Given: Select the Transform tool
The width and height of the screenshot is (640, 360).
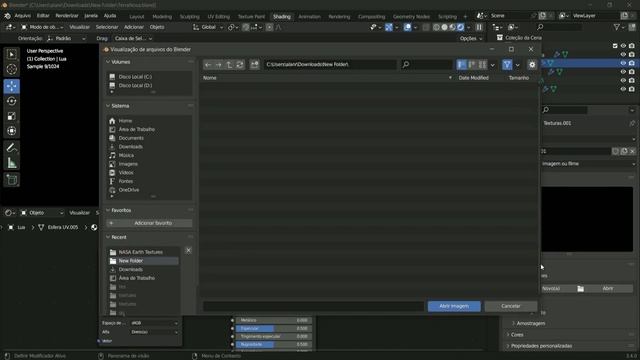Looking at the screenshot, I should [x=11, y=131].
